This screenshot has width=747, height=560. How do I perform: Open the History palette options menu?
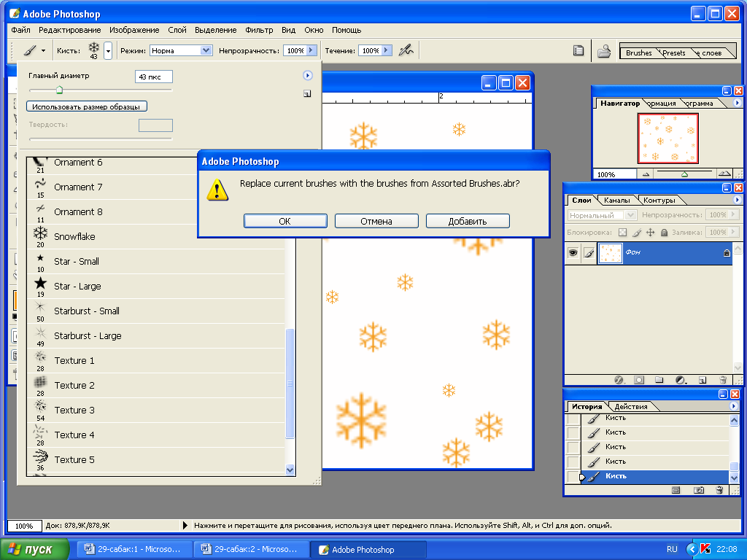(734, 406)
